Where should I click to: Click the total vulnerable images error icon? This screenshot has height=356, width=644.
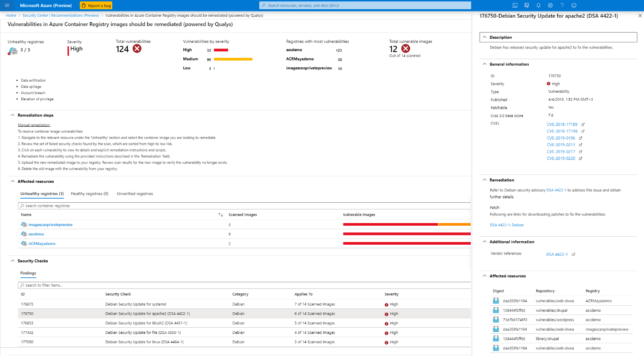click(x=405, y=49)
